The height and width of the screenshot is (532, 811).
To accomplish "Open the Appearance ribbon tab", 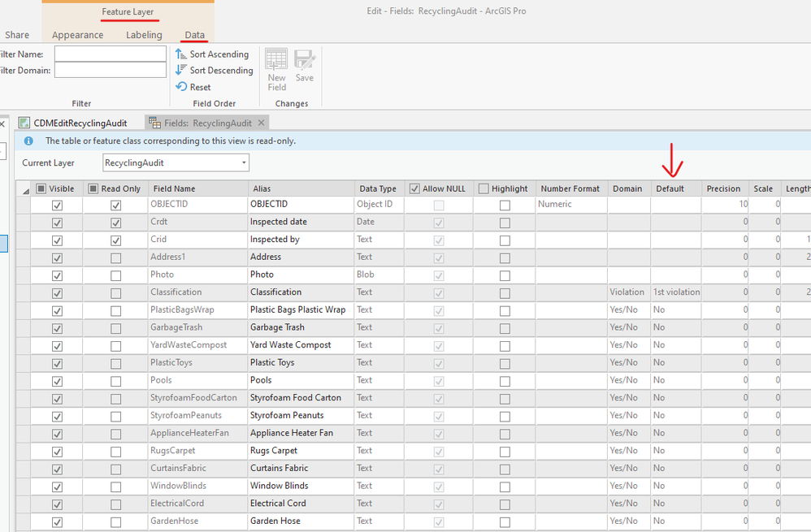I will tap(77, 35).
